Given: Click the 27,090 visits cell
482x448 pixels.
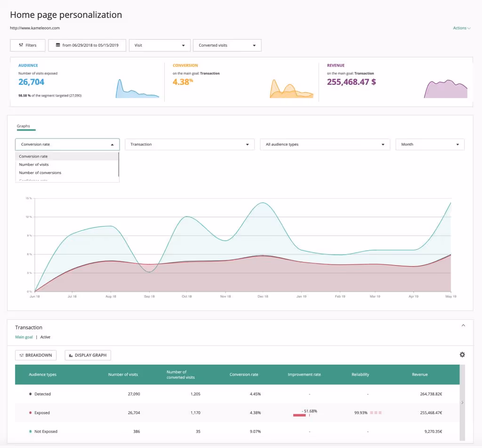Looking at the screenshot, I should point(134,394).
